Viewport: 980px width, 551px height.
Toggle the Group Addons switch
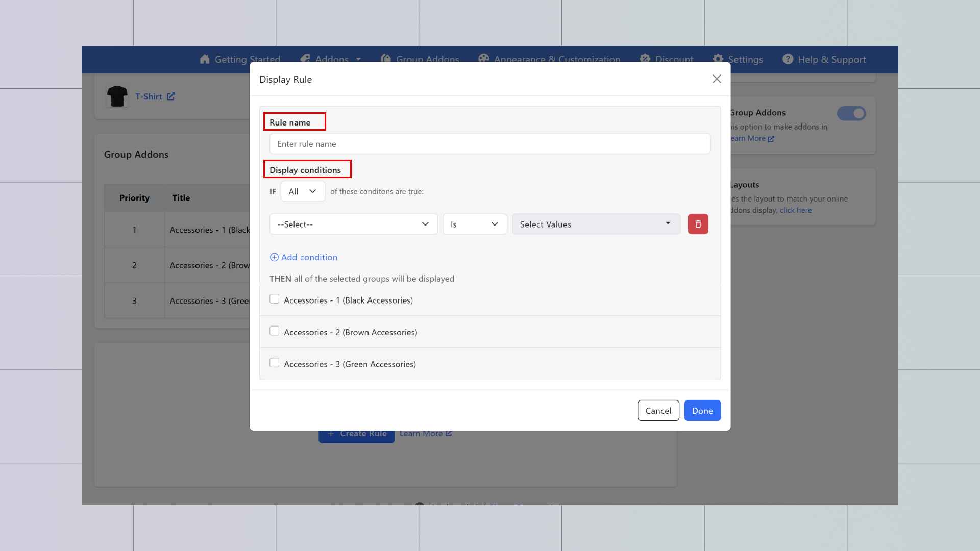[x=851, y=113]
